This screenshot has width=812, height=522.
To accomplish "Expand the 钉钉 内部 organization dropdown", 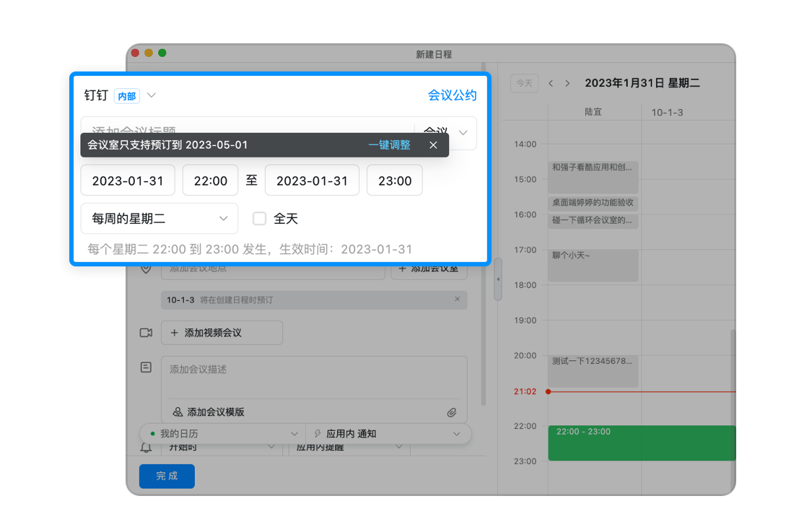I will [152, 95].
